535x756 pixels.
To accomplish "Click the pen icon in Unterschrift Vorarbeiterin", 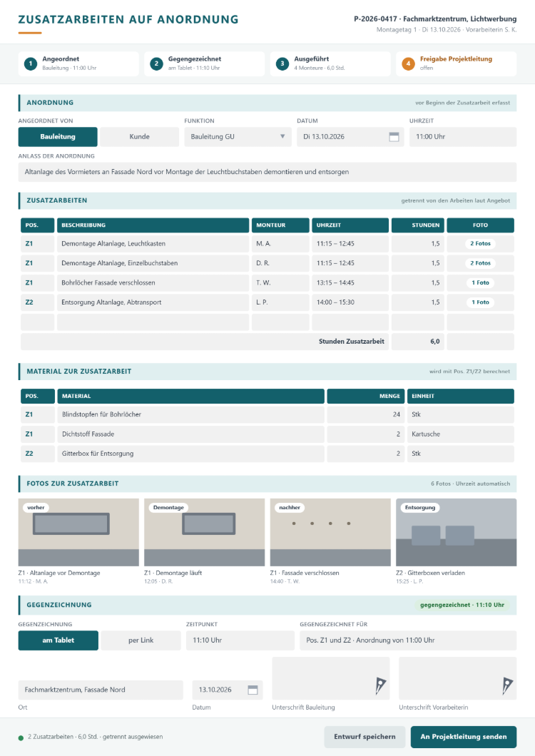I will point(507,685).
